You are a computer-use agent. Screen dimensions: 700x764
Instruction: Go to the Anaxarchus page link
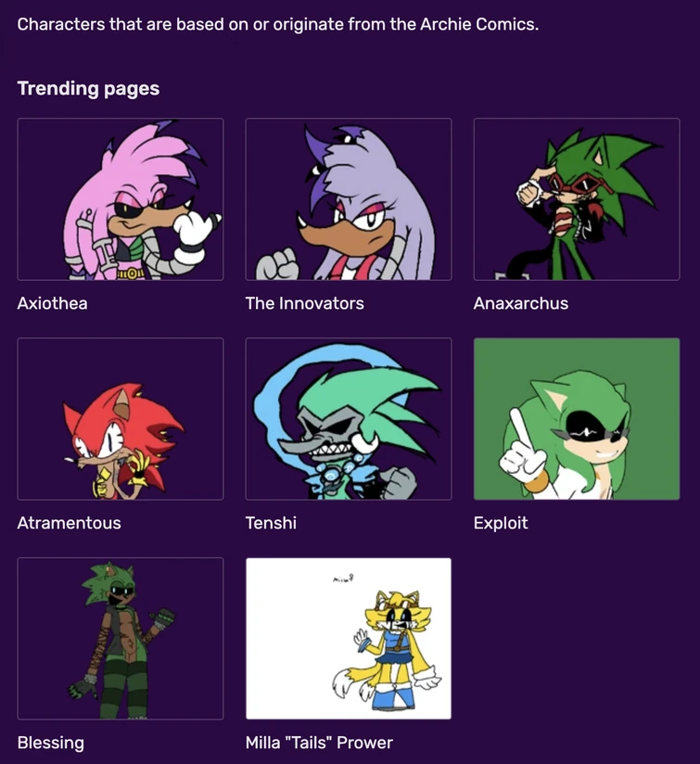521,303
